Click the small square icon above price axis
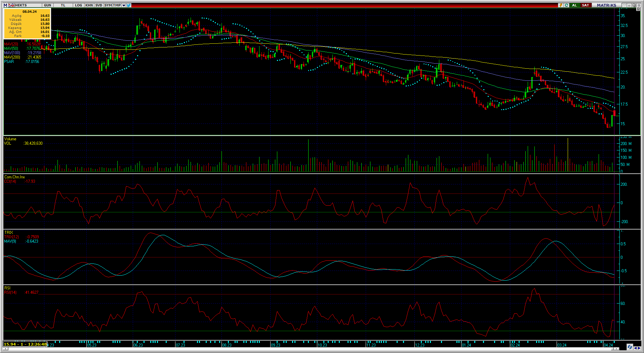 click(x=638, y=9)
